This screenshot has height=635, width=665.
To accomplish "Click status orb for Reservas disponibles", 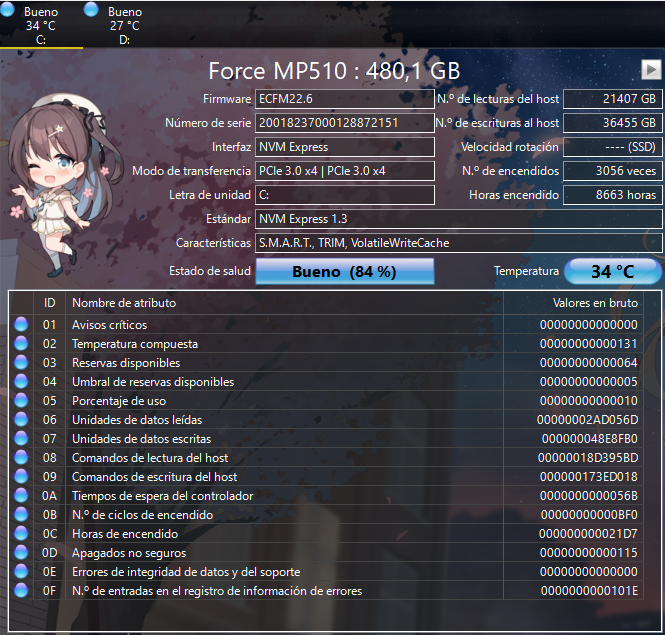I will 21,363.
